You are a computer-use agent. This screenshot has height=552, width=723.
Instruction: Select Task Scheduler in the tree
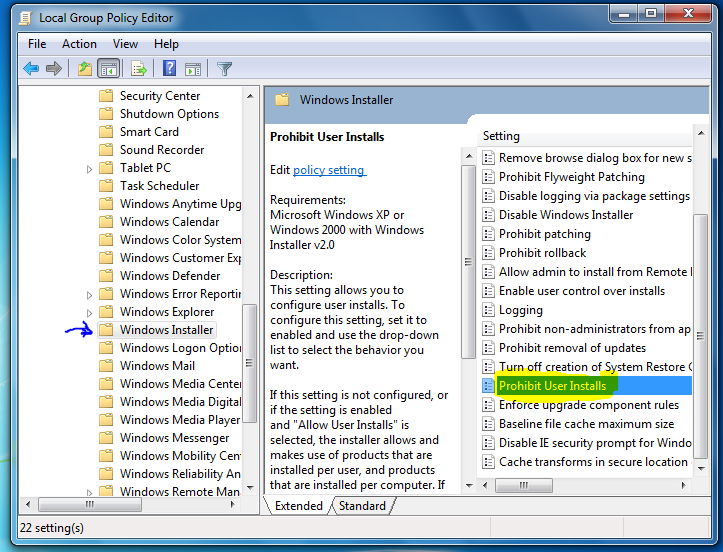click(x=160, y=186)
